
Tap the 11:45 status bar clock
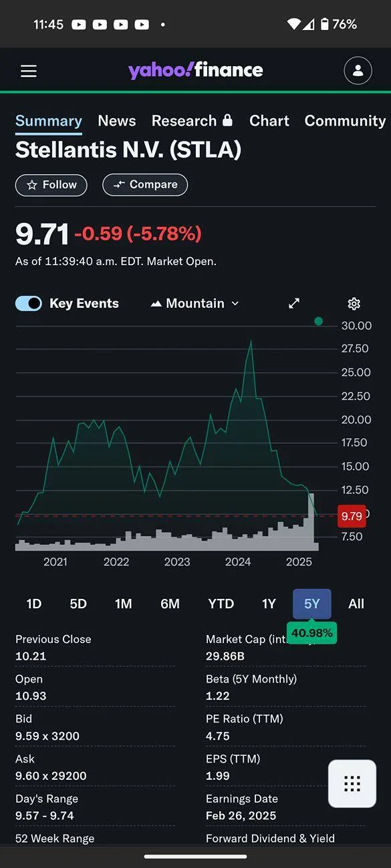pos(48,24)
